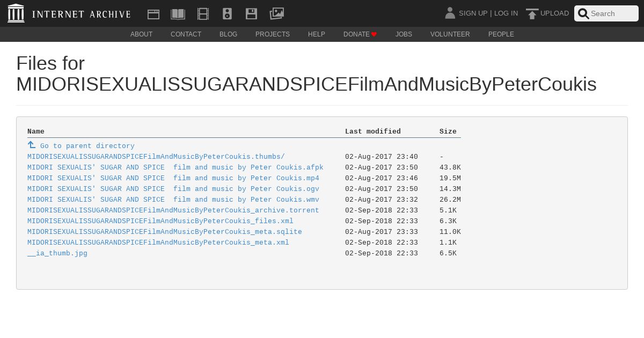
Task: Click the 02-Aug-2017 23:32 date
Action: click(382, 200)
